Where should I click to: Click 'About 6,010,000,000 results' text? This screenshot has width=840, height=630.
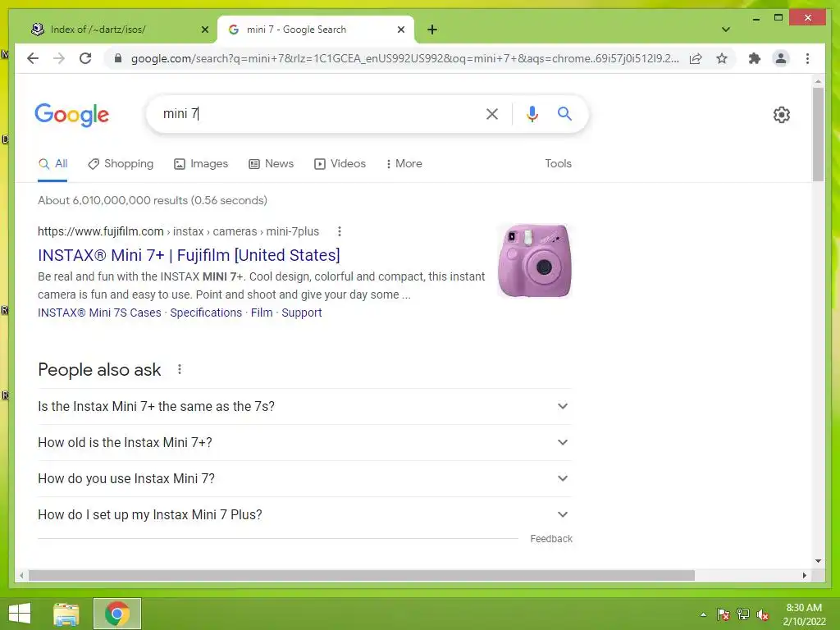click(152, 200)
